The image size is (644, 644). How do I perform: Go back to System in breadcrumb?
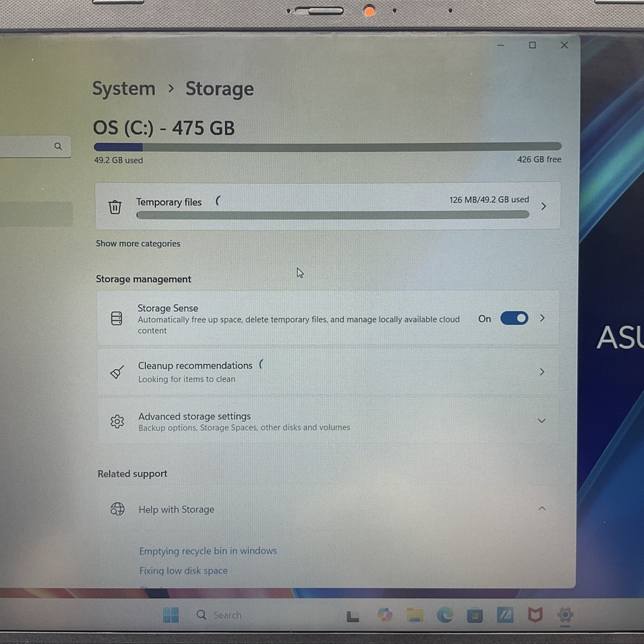click(x=124, y=89)
